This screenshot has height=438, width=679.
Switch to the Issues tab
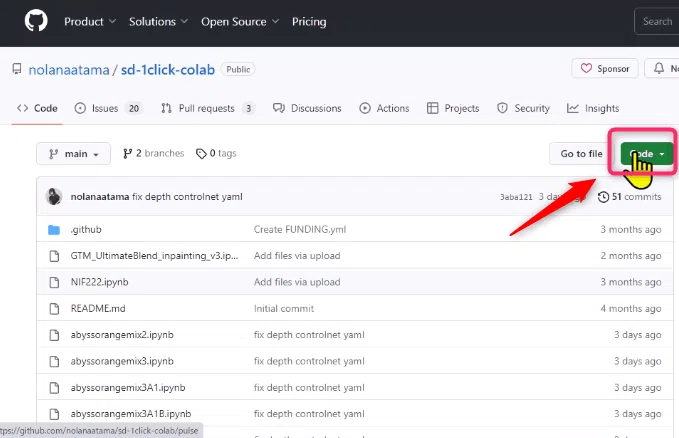pyautogui.click(x=108, y=108)
